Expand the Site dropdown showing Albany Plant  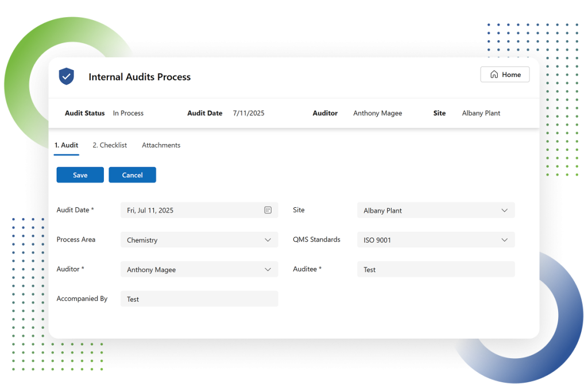pyautogui.click(x=435, y=211)
